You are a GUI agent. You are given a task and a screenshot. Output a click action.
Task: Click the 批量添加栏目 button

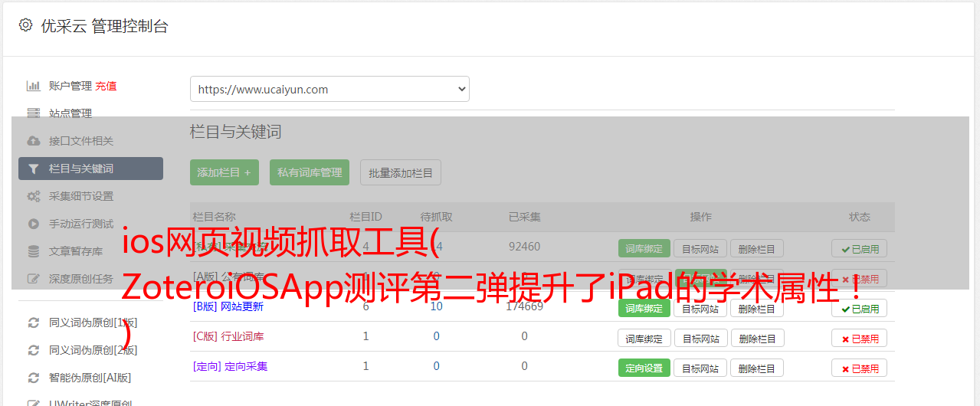click(401, 172)
